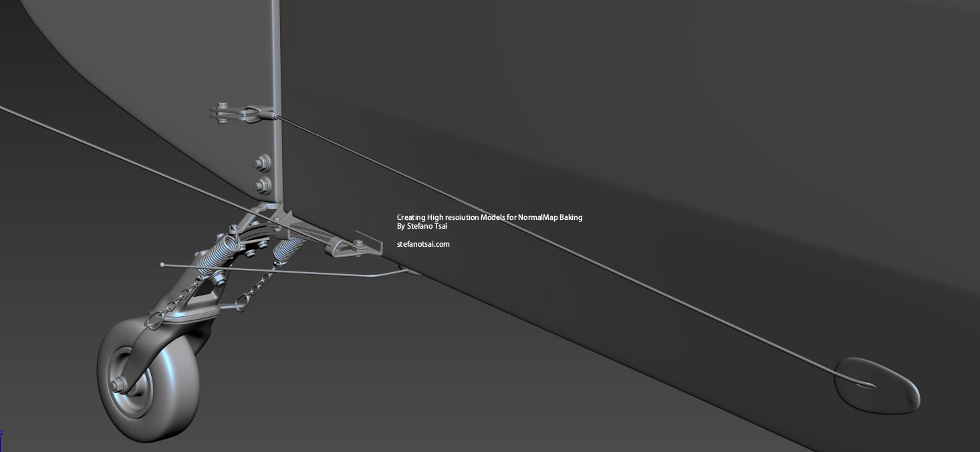Select the clevis fork fitting on the rudder post
This screenshot has width=980, height=452.
[x=242, y=114]
